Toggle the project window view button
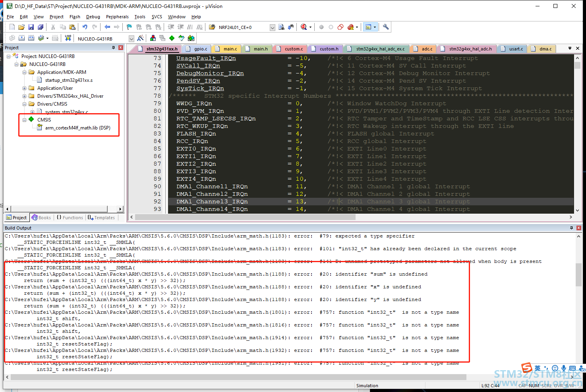Viewport: 586px width, 392px height. click(x=368, y=27)
